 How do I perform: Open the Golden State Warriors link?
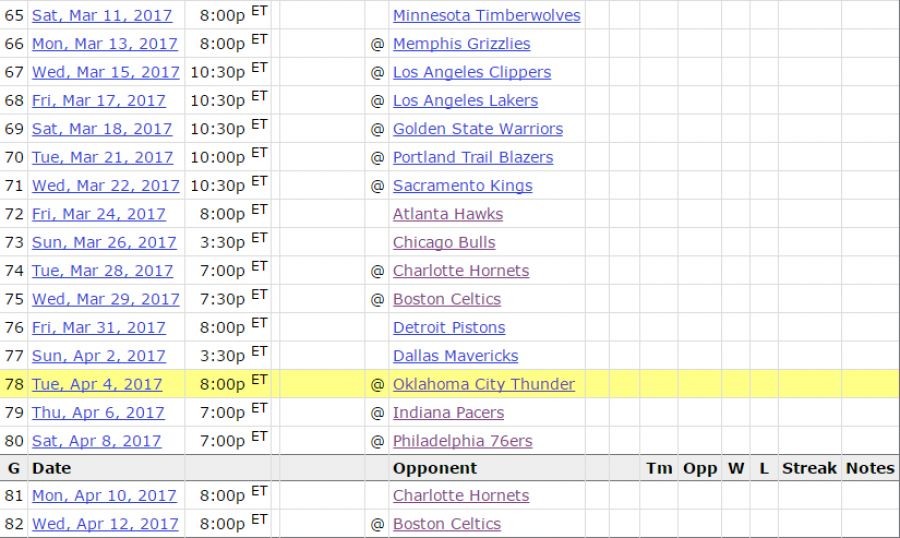pos(477,129)
